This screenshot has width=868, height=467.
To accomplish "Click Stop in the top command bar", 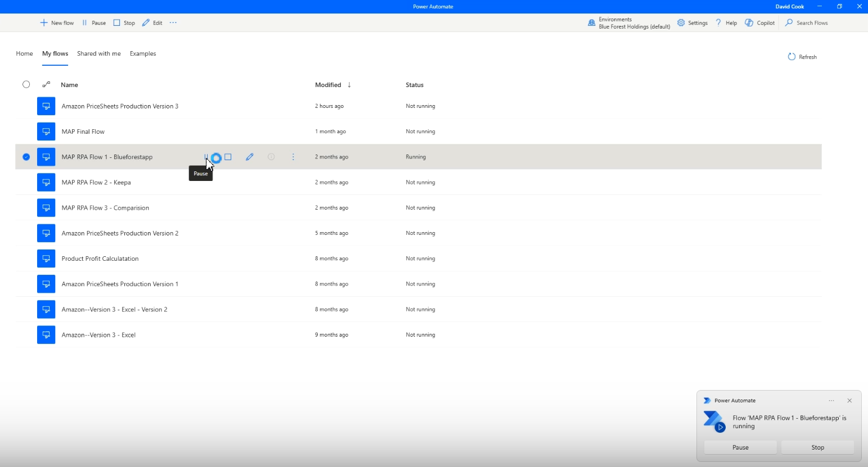I will point(124,23).
